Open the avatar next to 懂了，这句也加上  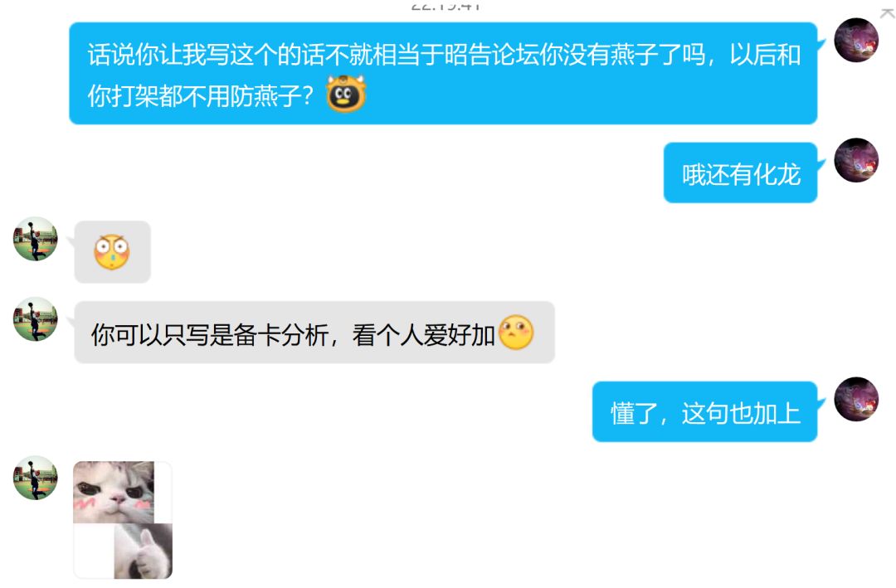pyautogui.click(x=856, y=399)
